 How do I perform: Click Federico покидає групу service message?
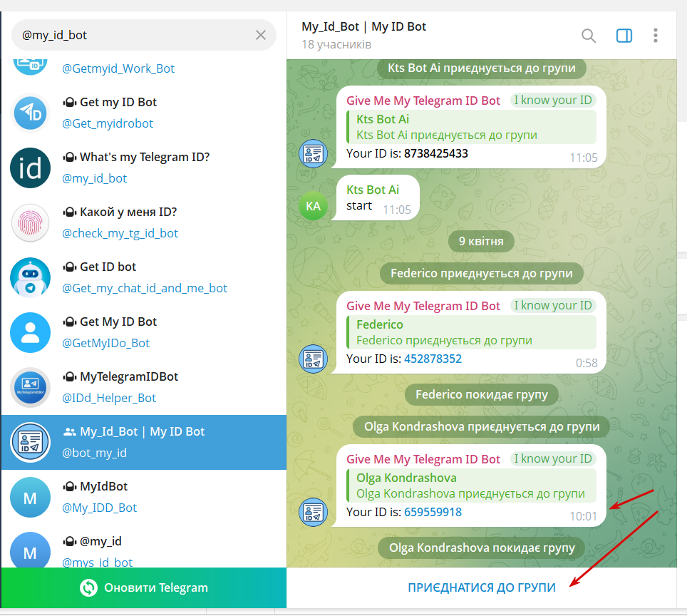[482, 394]
